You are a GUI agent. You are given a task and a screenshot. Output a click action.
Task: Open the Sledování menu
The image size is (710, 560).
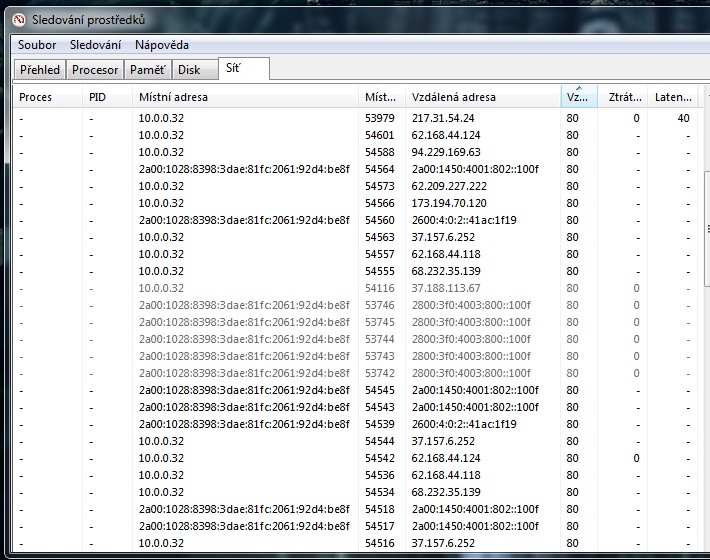pos(95,45)
